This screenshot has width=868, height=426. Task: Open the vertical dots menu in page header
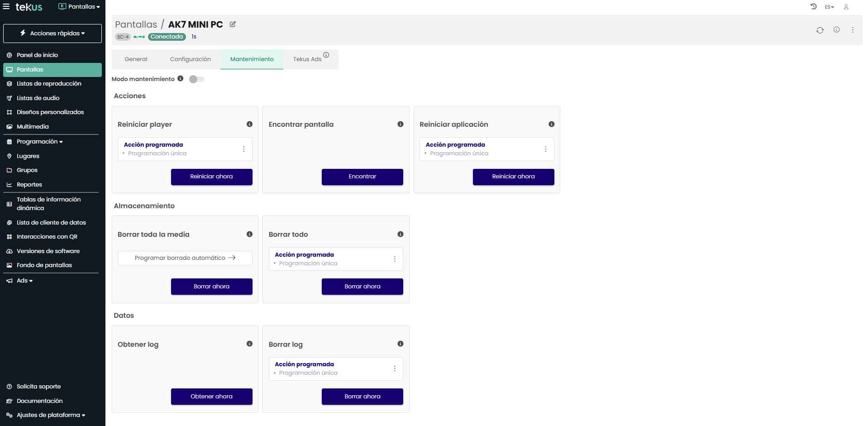point(853,30)
